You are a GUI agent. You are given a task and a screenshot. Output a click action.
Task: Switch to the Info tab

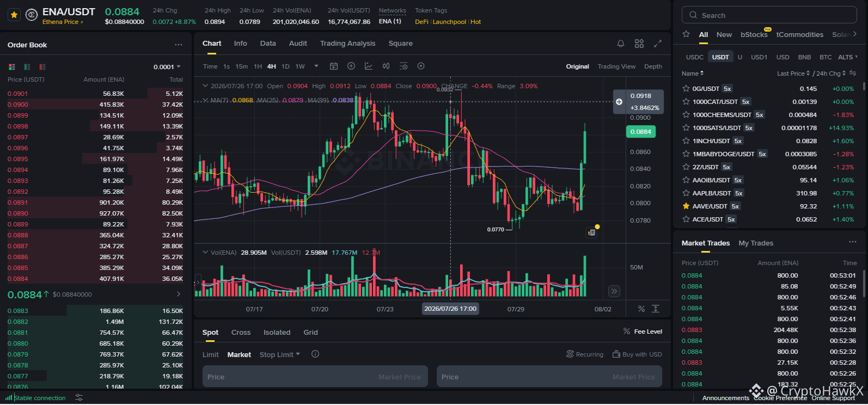[240, 44]
